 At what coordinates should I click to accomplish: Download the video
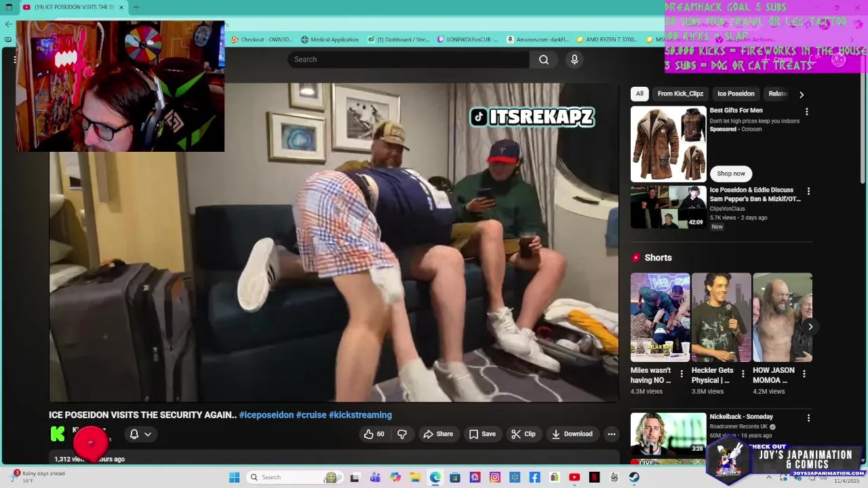pos(572,434)
